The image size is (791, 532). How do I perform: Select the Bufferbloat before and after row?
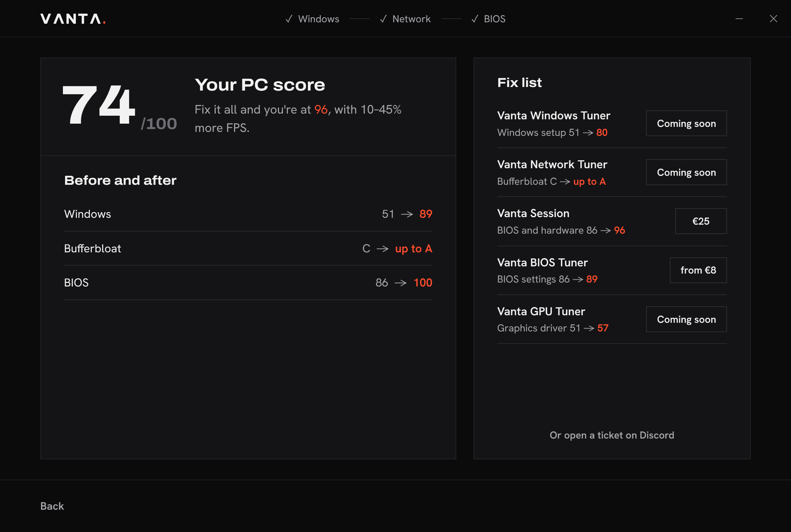(x=248, y=248)
